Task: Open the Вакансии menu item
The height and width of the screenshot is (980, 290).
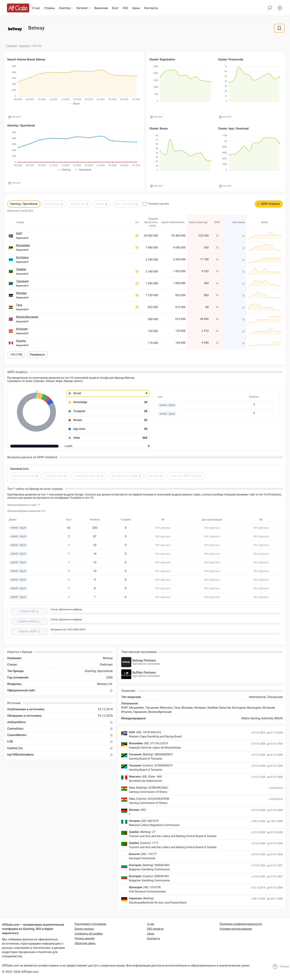Action: (101, 8)
